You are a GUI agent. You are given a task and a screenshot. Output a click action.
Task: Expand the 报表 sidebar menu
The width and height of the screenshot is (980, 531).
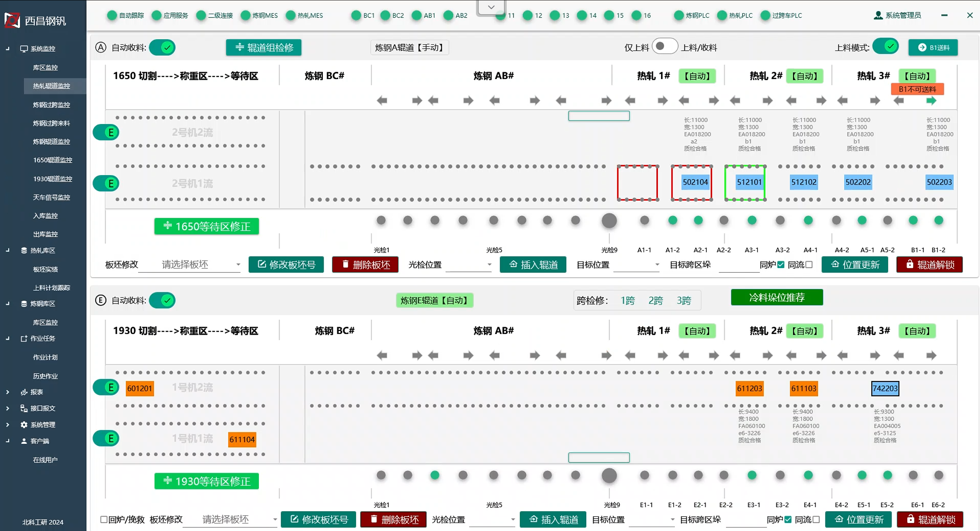36,392
